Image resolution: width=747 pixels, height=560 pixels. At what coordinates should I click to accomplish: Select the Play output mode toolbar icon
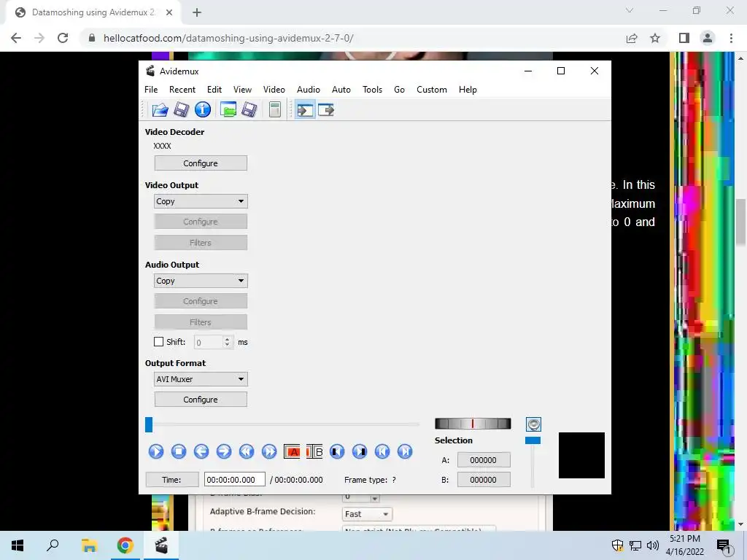326,111
